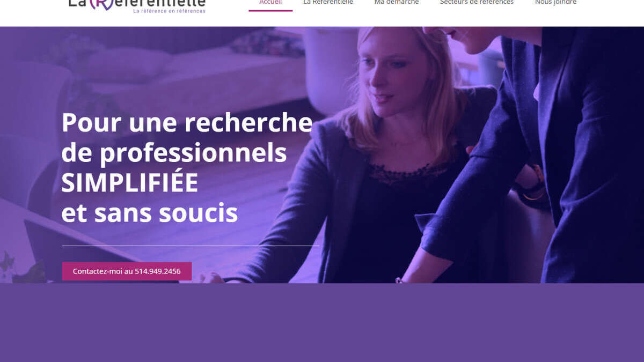Go to La Référentielle page
This screenshot has width=644, height=362.
click(x=328, y=3)
